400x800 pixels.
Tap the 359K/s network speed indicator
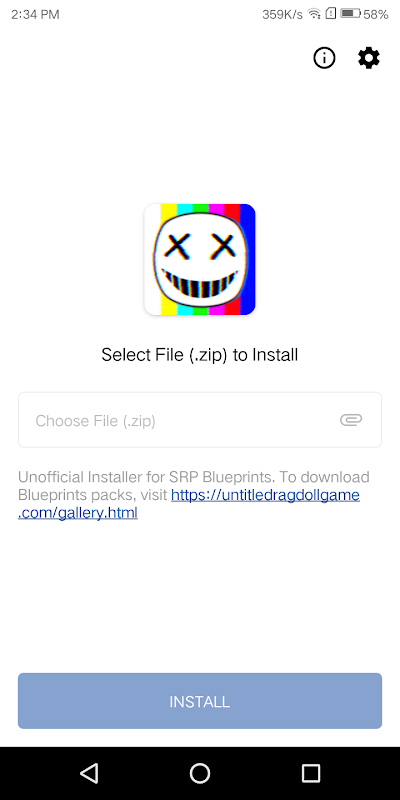click(x=284, y=14)
